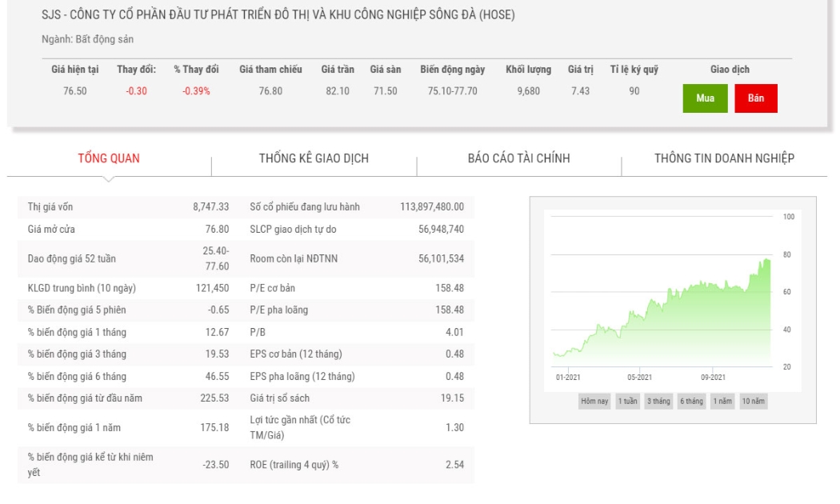Image resolution: width=840 pixels, height=504 pixels.
Task: Click the red Bán sell button
Action: [x=756, y=98]
